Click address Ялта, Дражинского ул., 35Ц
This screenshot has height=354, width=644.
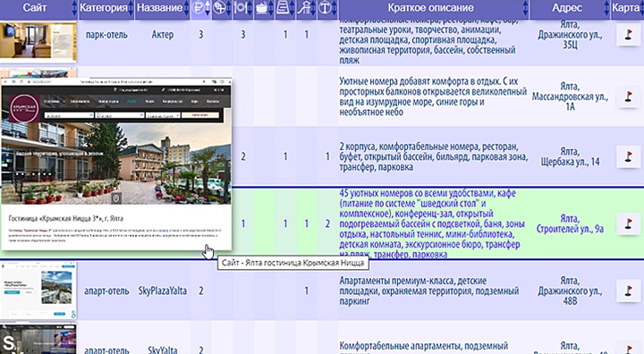pos(570,35)
